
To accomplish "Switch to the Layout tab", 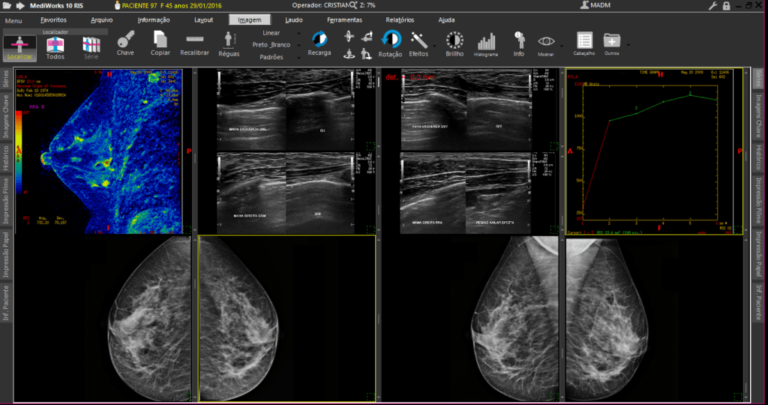I will point(204,20).
